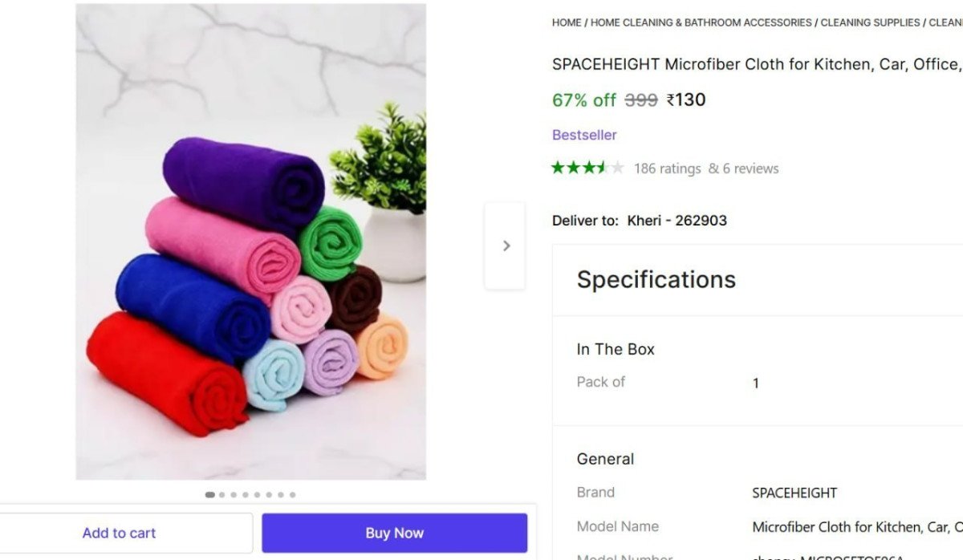Open the HOME breadcrumb link
The height and width of the screenshot is (560, 963).
567,22
